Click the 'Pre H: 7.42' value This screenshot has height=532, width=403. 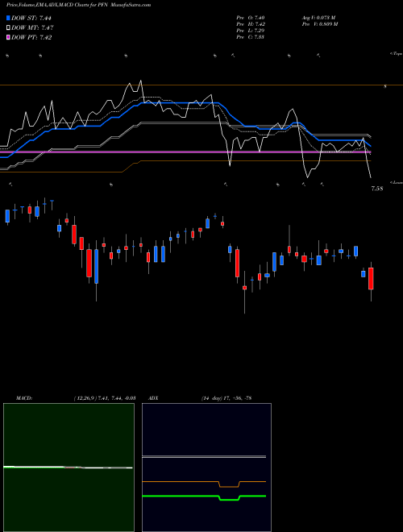251,24
